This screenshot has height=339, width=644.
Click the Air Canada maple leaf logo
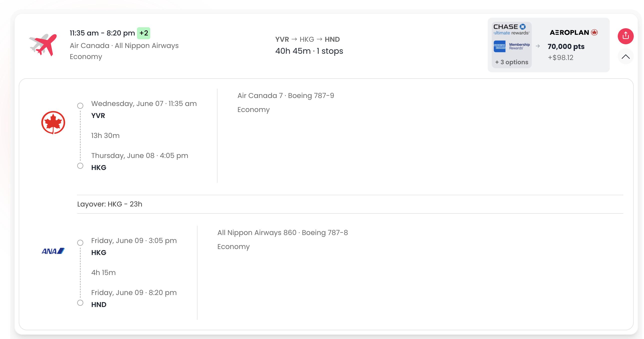tap(53, 123)
